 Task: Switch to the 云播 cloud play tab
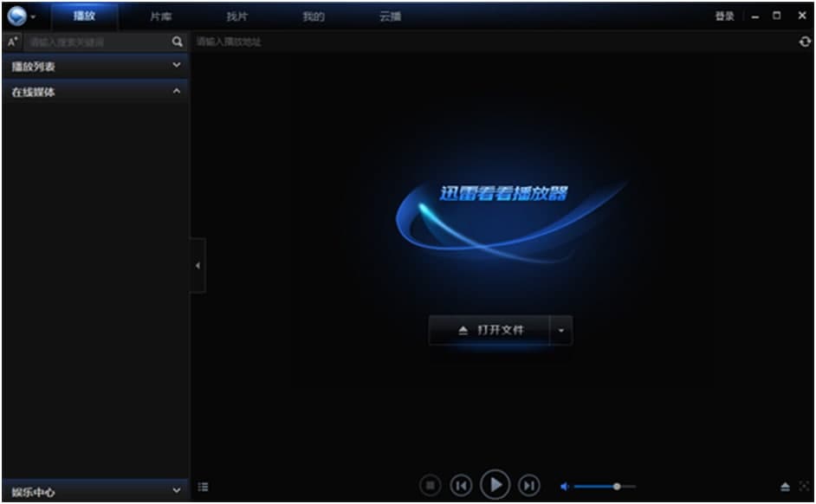coord(392,15)
